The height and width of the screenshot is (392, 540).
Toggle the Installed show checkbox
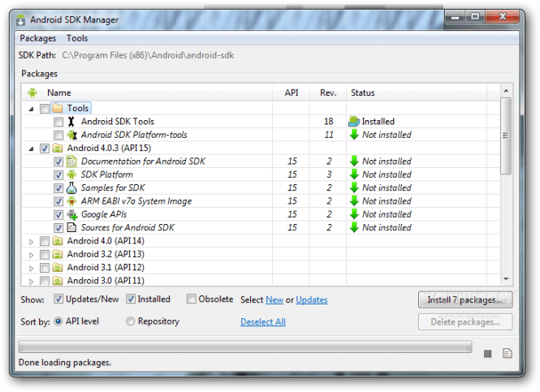[131, 299]
